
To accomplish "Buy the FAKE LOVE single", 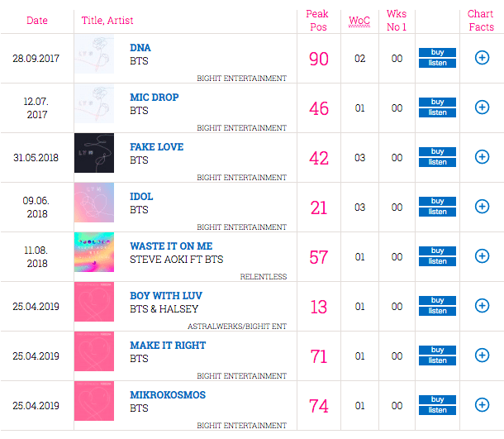I will (437, 151).
